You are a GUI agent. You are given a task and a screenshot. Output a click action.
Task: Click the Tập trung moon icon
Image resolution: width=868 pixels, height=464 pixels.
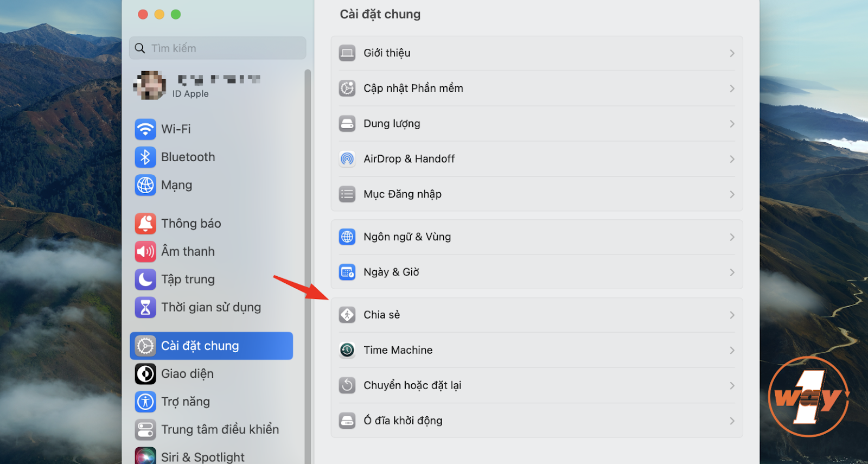tap(145, 279)
